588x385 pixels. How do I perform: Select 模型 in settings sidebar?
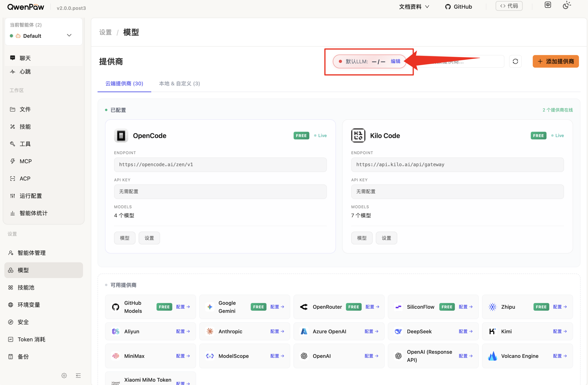[43, 270]
